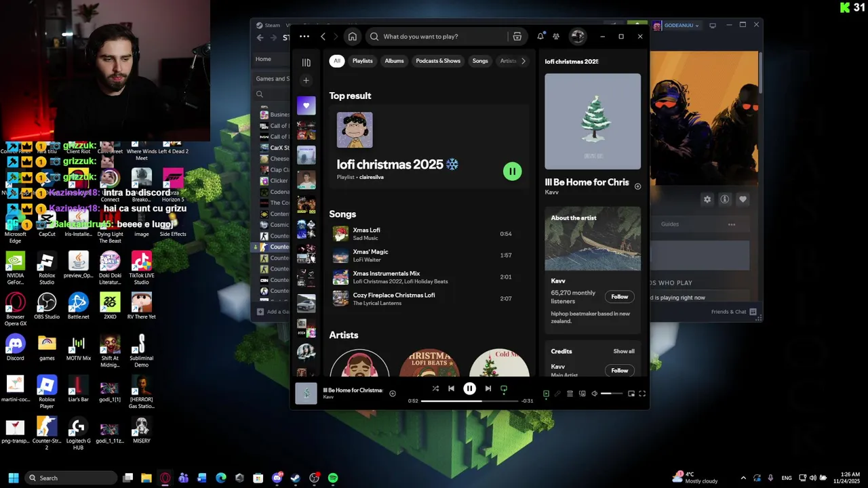Toggle repeat in Spotify player

[x=504, y=388]
